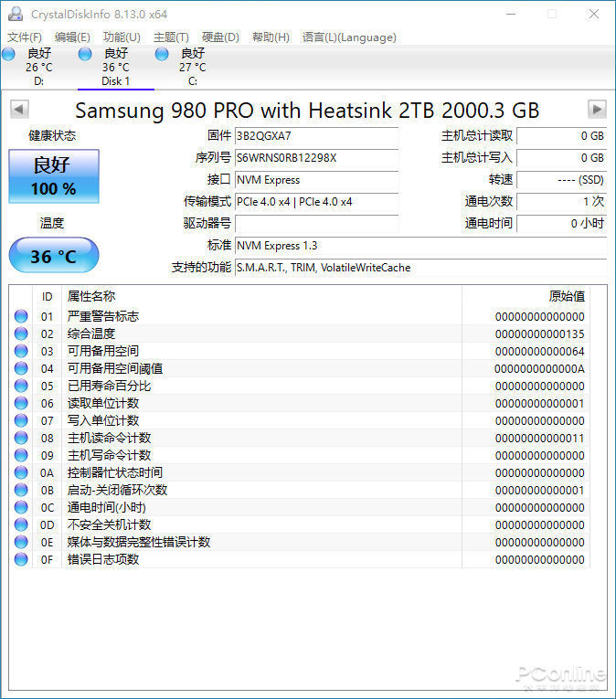Click the 传输模式 field PCIe 4.0 x4

pyautogui.click(x=317, y=202)
